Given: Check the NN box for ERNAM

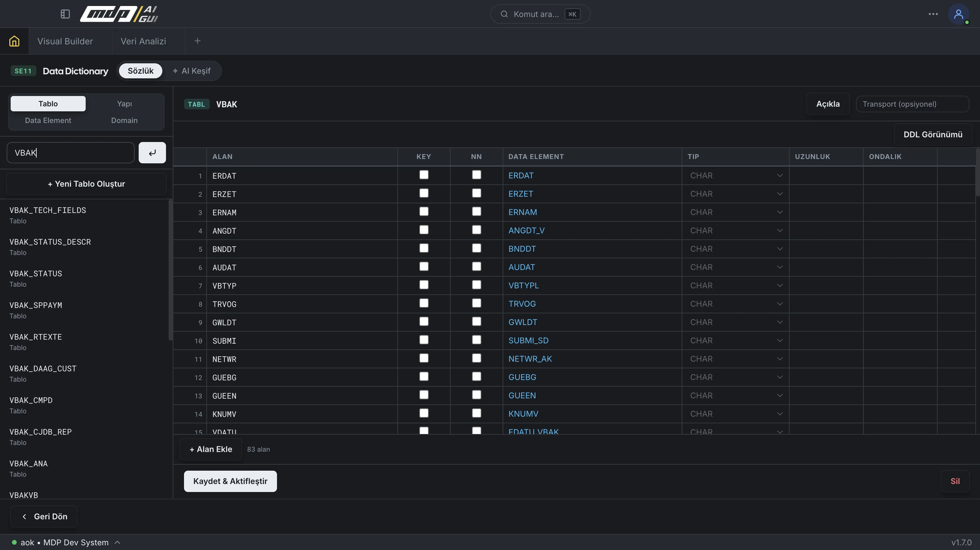Looking at the screenshot, I should tap(476, 211).
